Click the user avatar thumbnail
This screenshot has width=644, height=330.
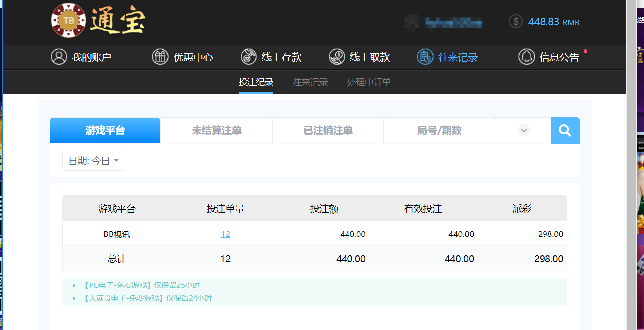[x=411, y=22]
